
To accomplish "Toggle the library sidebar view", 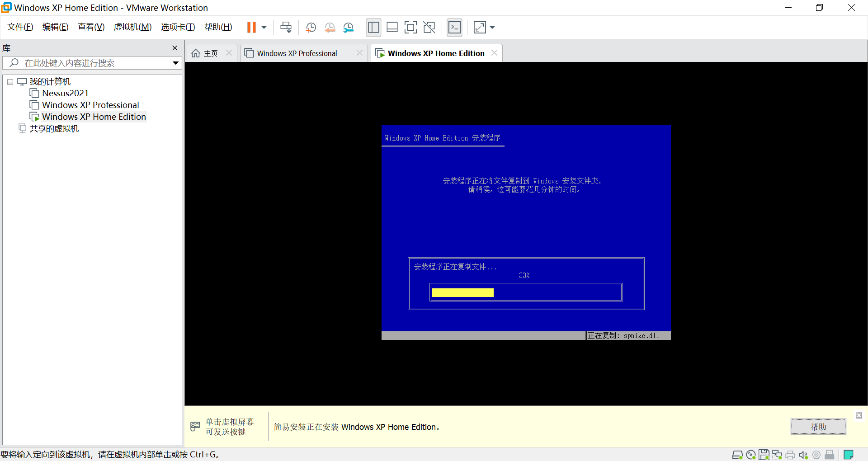I will (373, 28).
